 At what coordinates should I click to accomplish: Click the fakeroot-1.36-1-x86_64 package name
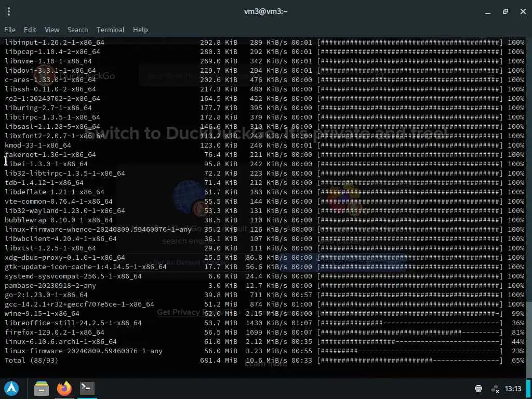point(50,155)
